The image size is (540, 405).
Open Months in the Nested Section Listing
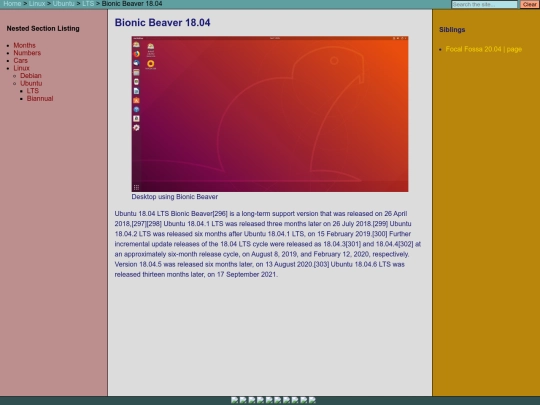tap(24, 45)
